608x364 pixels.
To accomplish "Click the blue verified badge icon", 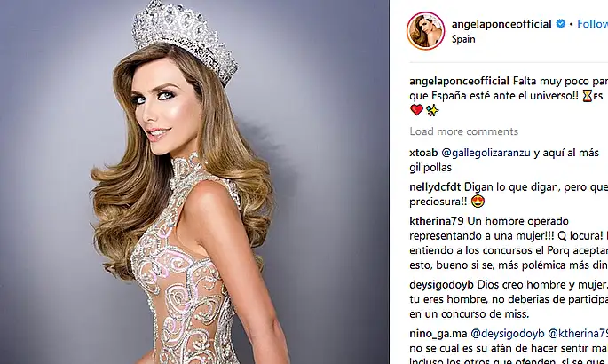I will coord(560,24).
